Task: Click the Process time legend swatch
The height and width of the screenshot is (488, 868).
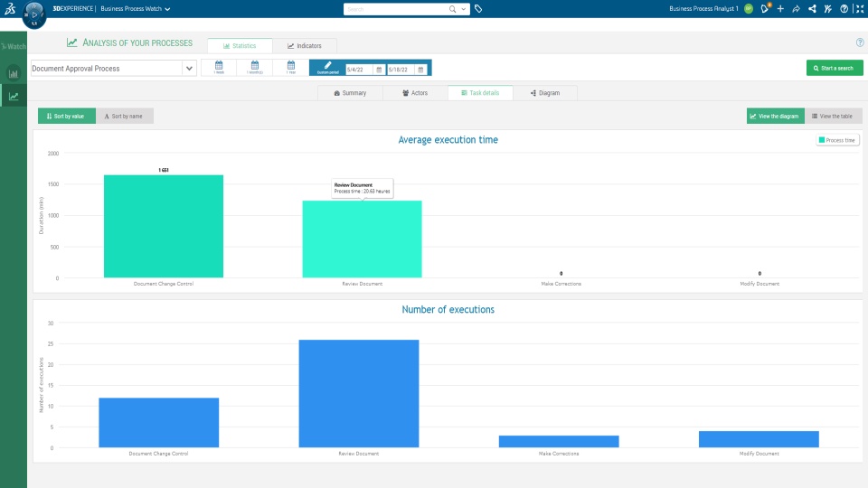Action: pos(822,140)
